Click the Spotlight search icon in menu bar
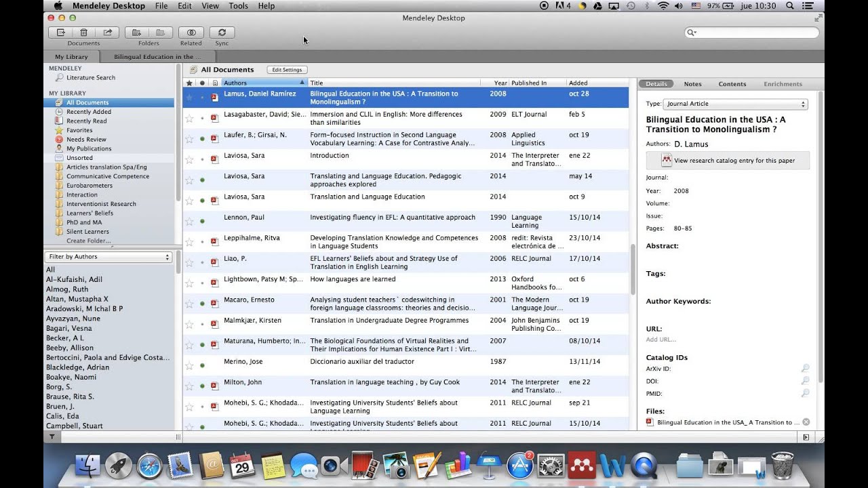 point(789,5)
